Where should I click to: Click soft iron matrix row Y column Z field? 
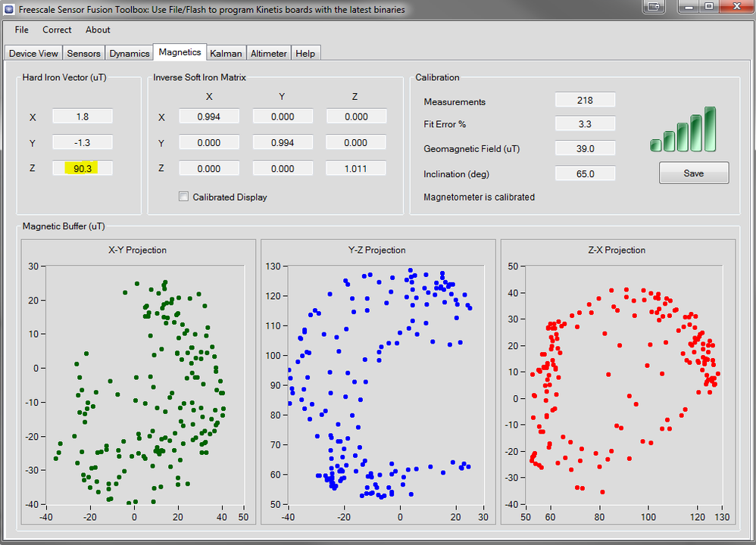coord(356,142)
